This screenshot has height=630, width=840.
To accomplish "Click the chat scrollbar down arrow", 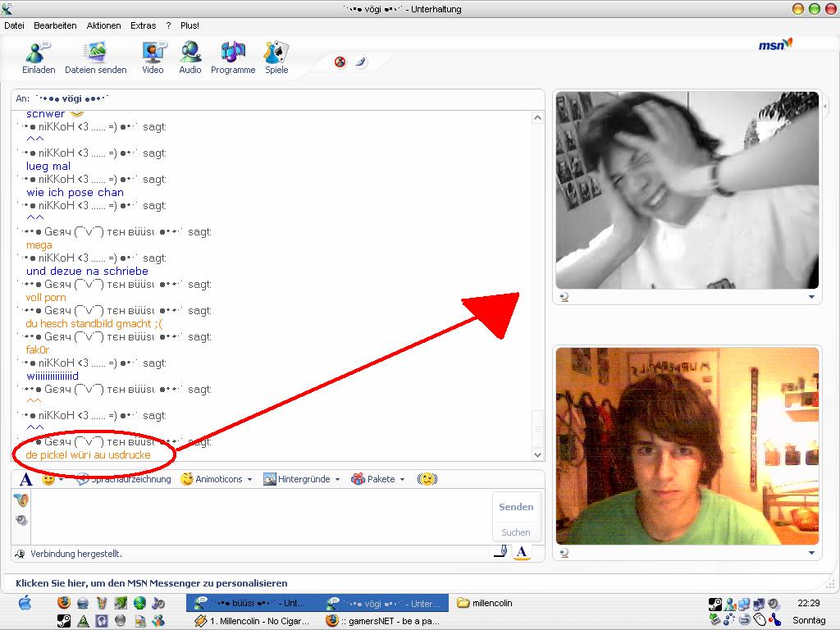I will [x=538, y=454].
